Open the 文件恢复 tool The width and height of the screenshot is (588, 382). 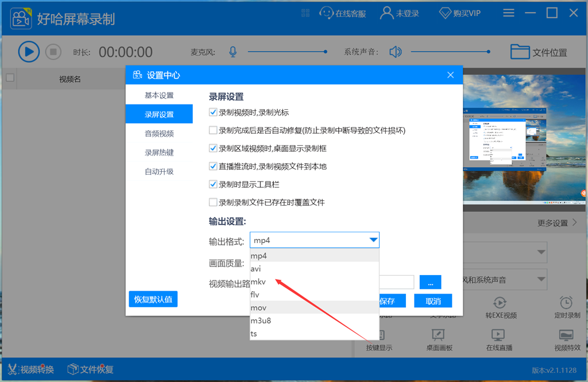coord(73,369)
